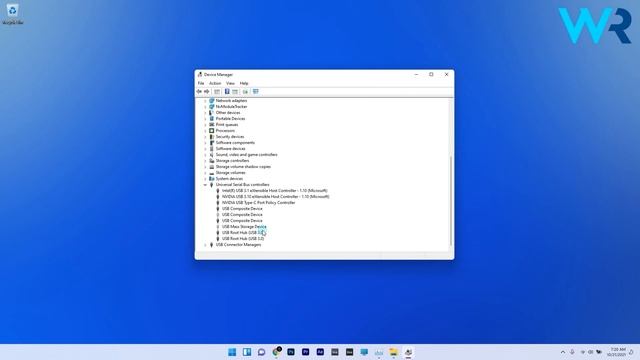Open the File menu
This screenshot has width=640, height=360.
(201, 83)
